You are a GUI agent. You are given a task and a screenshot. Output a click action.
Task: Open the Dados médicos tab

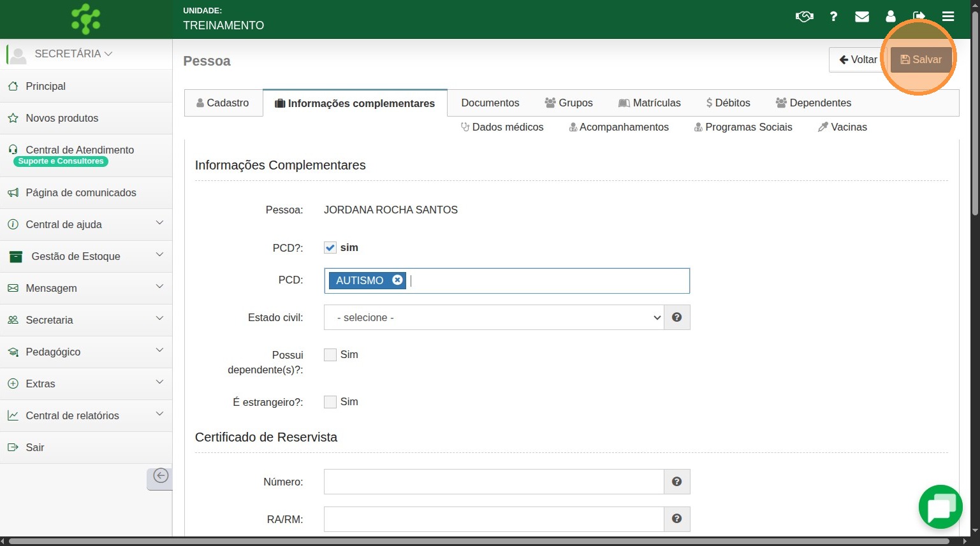click(502, 127)
